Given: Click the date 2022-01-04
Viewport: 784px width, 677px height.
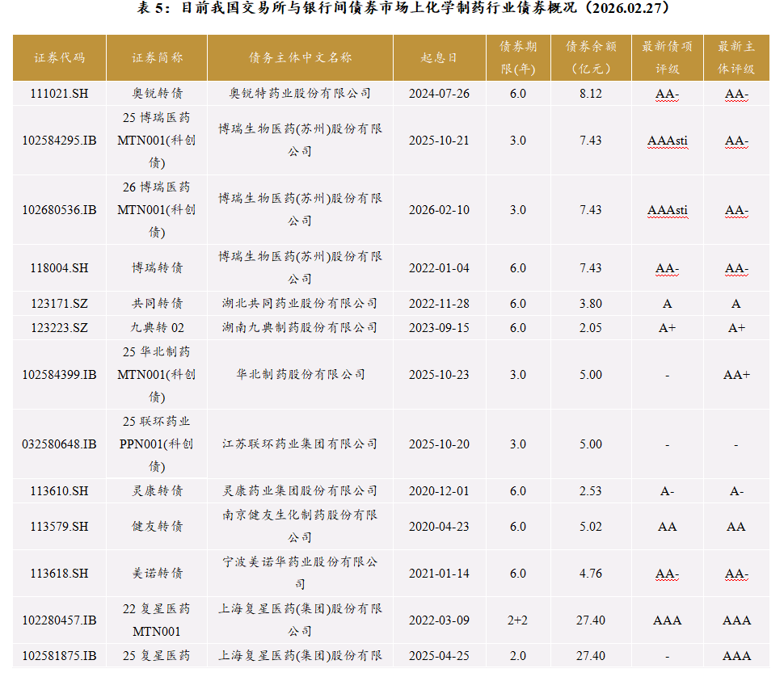Looking at the screenshot, I should coord(439,268).
